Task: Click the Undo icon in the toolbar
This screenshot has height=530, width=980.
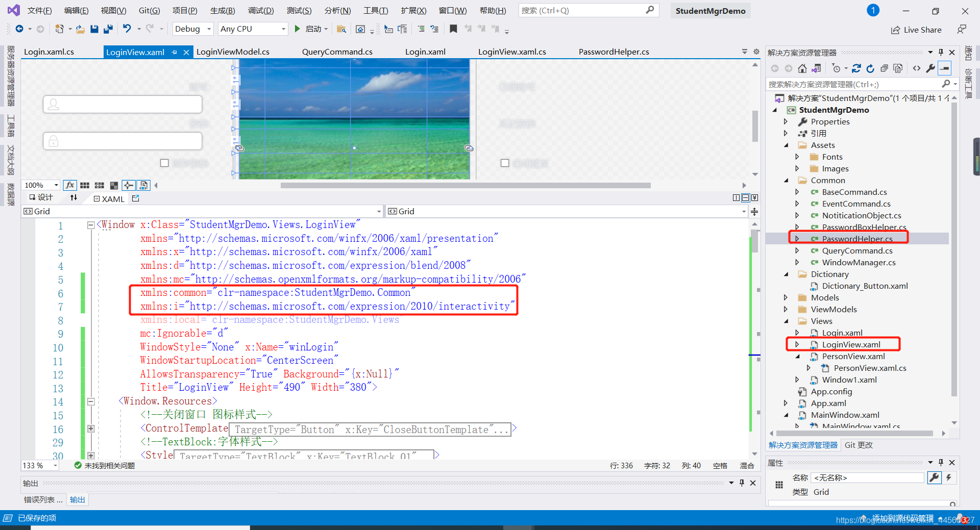Action: (127, 29)
